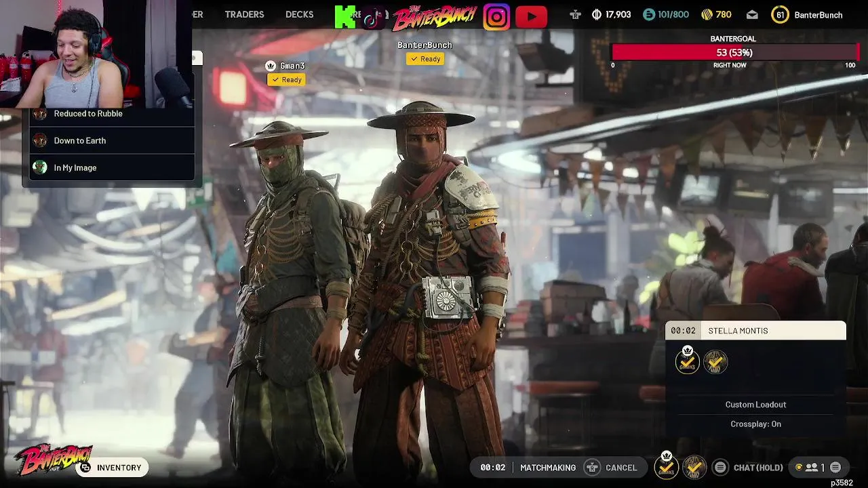This screenshot has height=488, width=868.
Task: Click the level 61 badge ring
Action: (x=780, y=15)
